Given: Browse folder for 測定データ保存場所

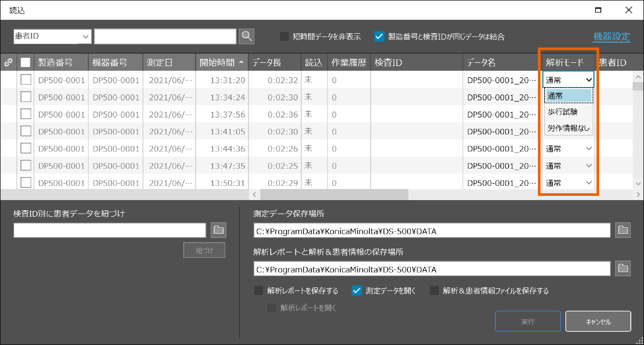Looking at the screenshot, I should click(623, 230).
